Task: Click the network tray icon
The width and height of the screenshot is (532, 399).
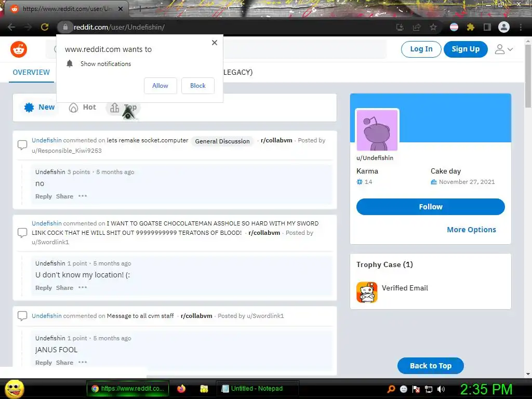Action: tap(429, 390)
